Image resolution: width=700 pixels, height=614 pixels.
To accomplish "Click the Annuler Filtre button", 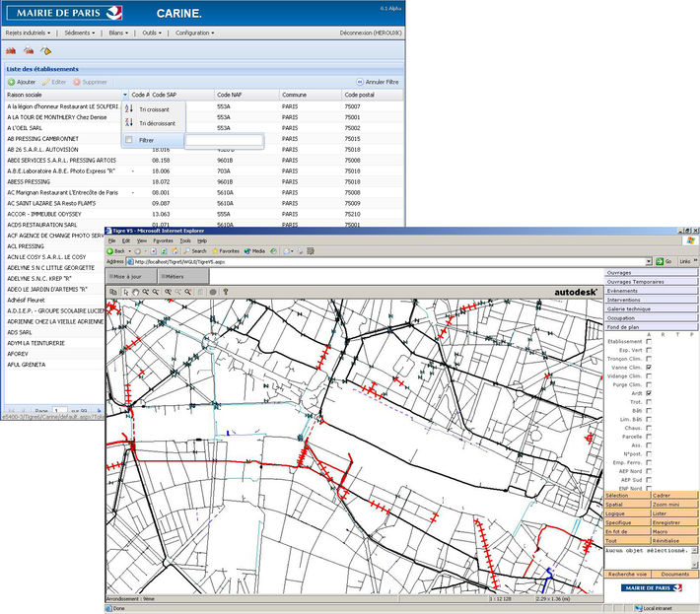I will [x=378, y=82].
